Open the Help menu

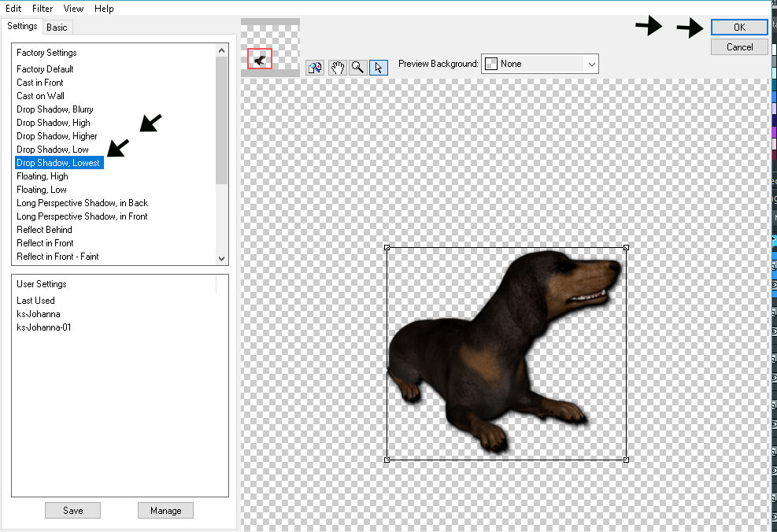104,9
